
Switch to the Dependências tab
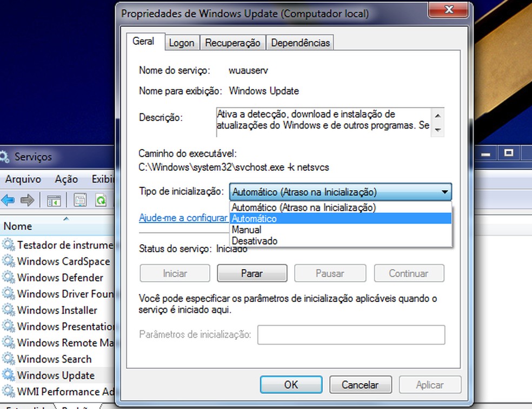point(300,42)
